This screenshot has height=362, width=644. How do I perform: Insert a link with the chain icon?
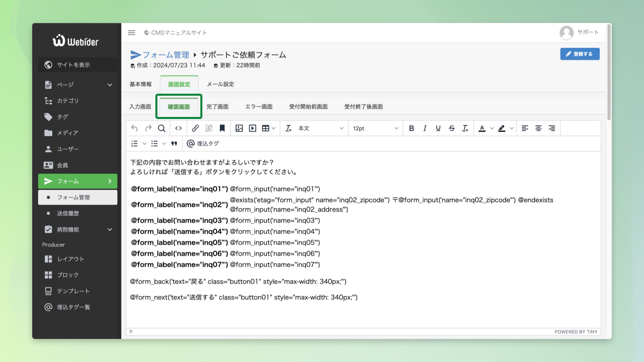point(195,128)
